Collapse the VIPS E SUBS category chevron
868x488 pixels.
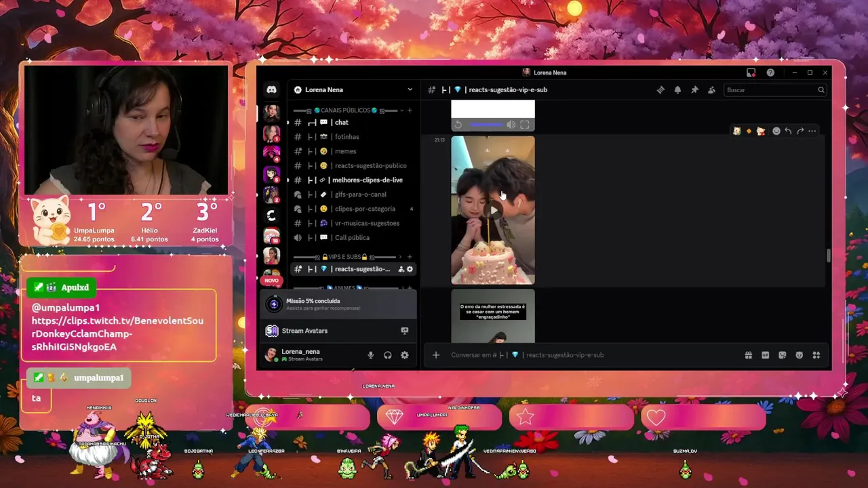401,257
